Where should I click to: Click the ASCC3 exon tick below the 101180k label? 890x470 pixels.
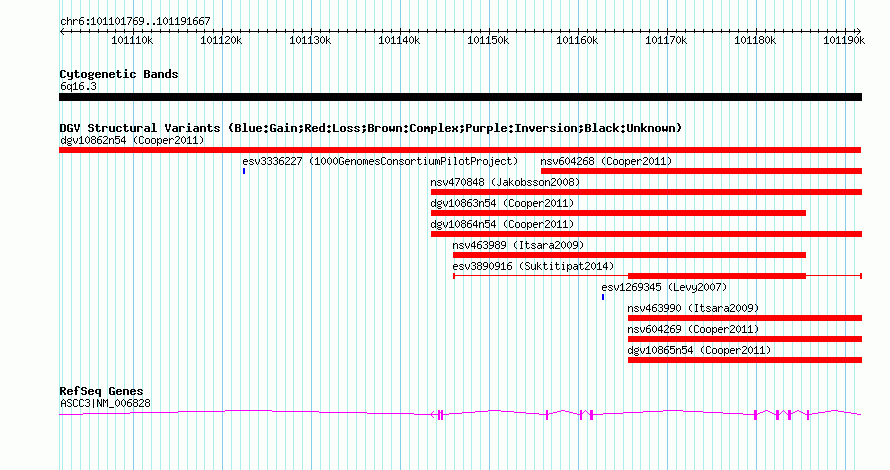pos(755,415)
